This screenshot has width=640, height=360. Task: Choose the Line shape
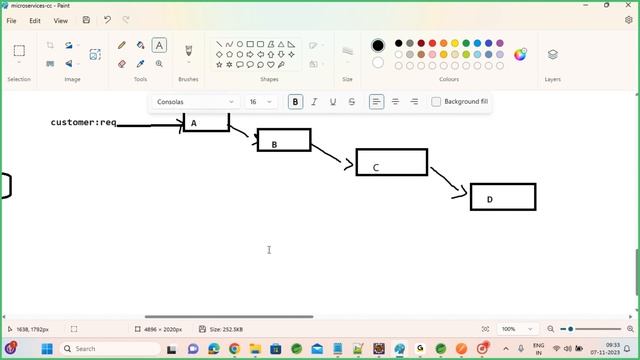tap(219, 44)
